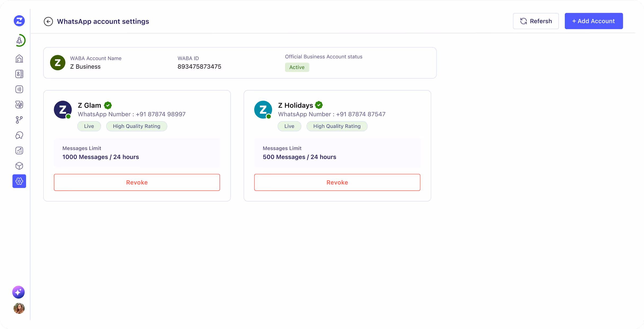Viewport: 644px width, 329px height.
Task: Click the Z Business WABA account avatar
Action: [58, 63]
